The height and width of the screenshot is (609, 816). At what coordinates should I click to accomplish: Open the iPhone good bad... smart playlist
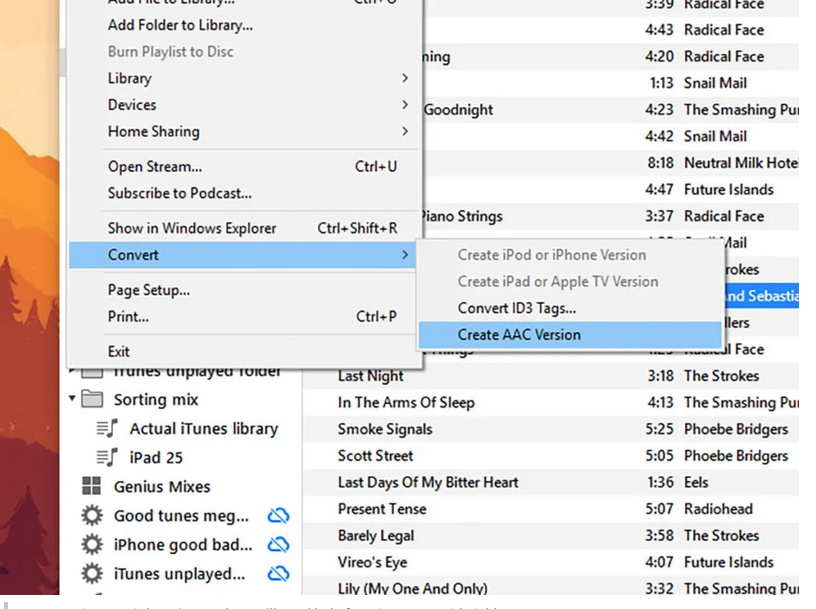tap(183, 545)
